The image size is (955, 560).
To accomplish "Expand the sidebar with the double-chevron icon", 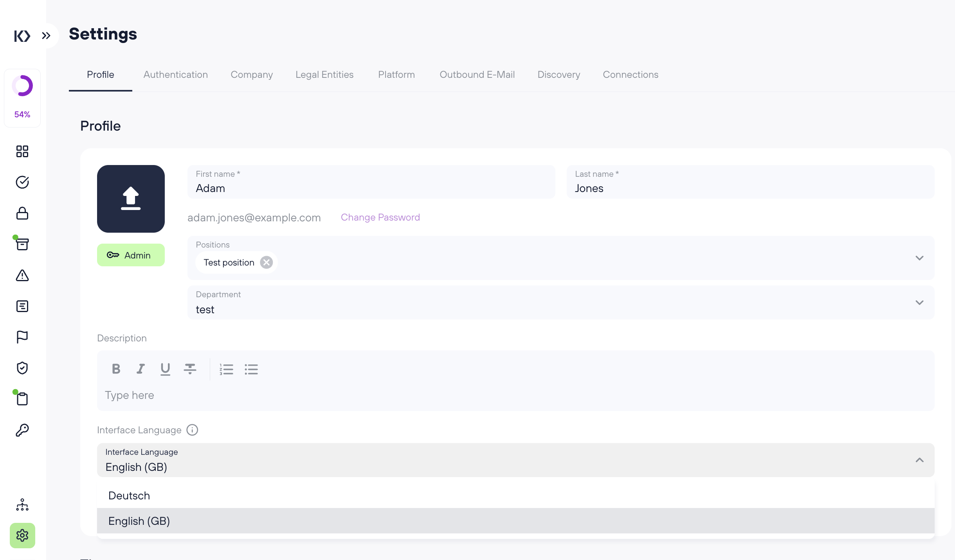I will 46,36.
